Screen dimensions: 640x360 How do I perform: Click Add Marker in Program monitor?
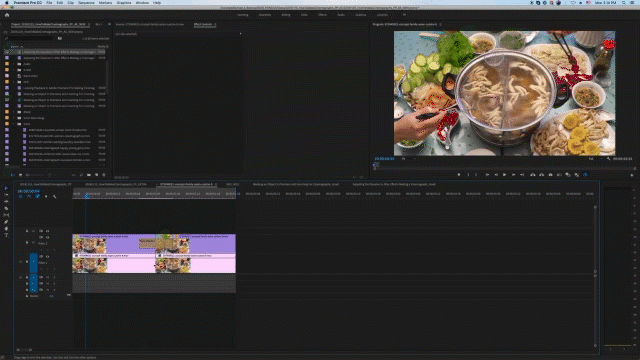459,175
